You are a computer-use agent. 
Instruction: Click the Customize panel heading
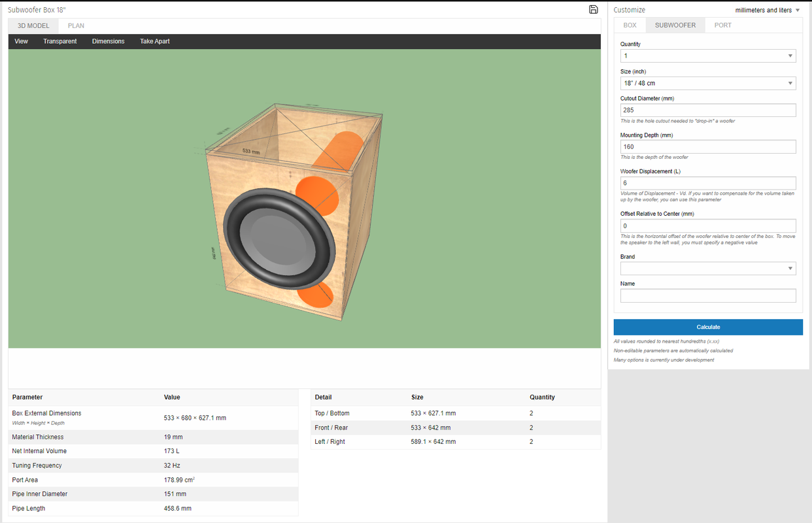(x=629, y=10)
